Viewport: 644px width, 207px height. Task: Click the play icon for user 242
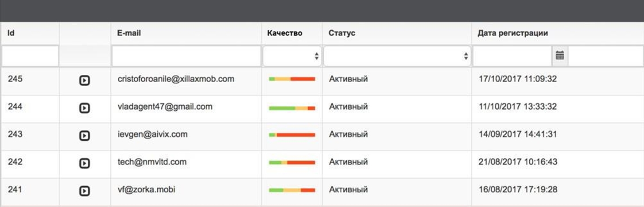[x=84, y=164]
